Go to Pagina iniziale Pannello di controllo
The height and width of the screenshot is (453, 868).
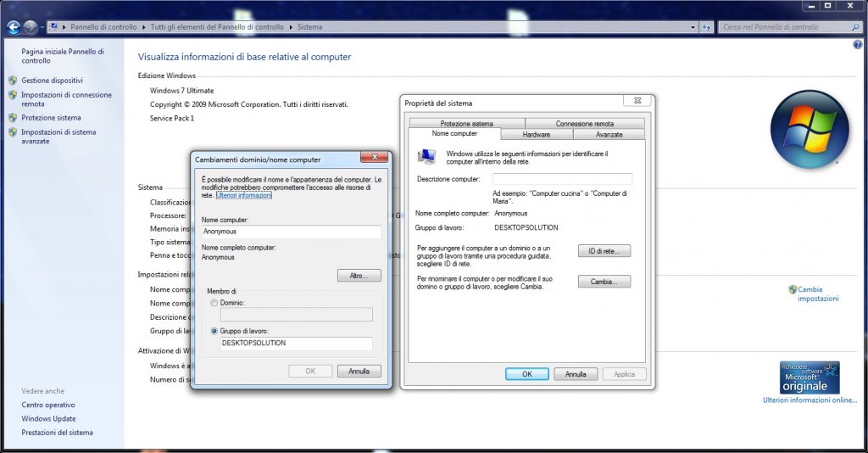pyautogui.click(x=63, y=56)
